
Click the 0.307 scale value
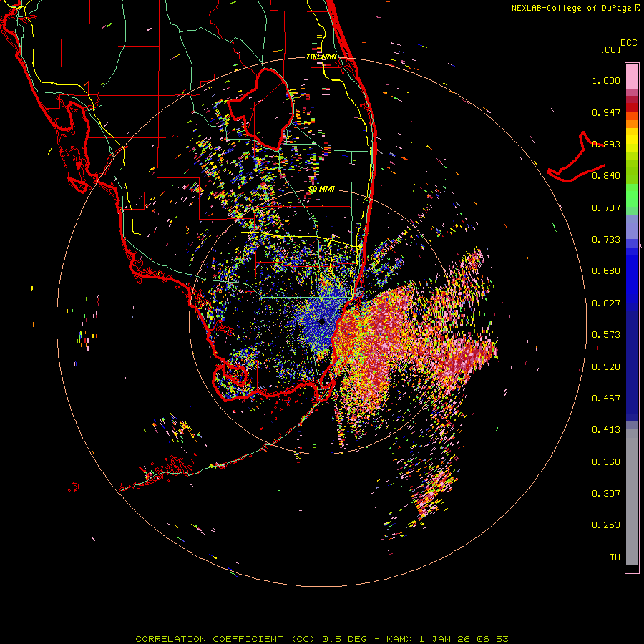tap(606, 494)
